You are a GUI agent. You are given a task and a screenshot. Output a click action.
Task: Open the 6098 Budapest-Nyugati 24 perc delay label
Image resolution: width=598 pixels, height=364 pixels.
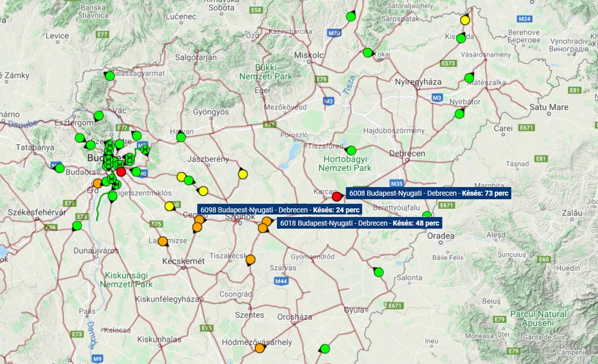tap(280, 209)
